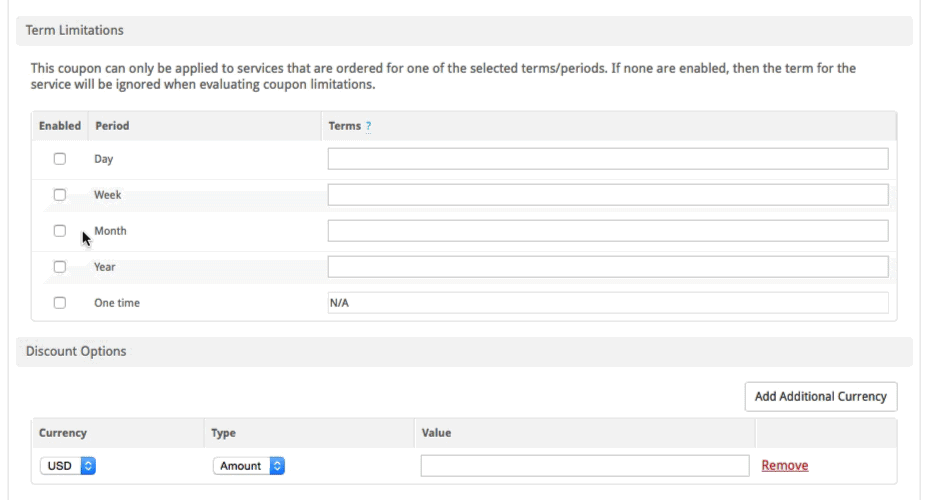Click the One time N/A terms field

coord(608,303)
